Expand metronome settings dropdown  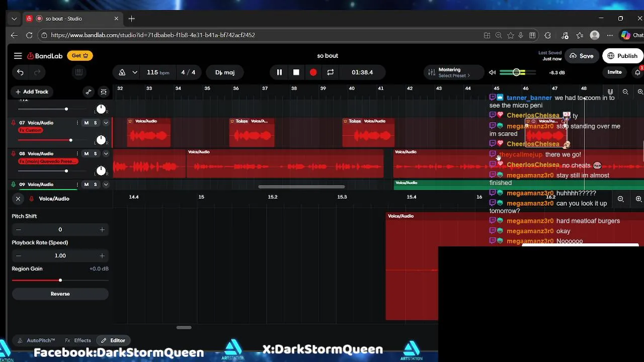[135, 72]
